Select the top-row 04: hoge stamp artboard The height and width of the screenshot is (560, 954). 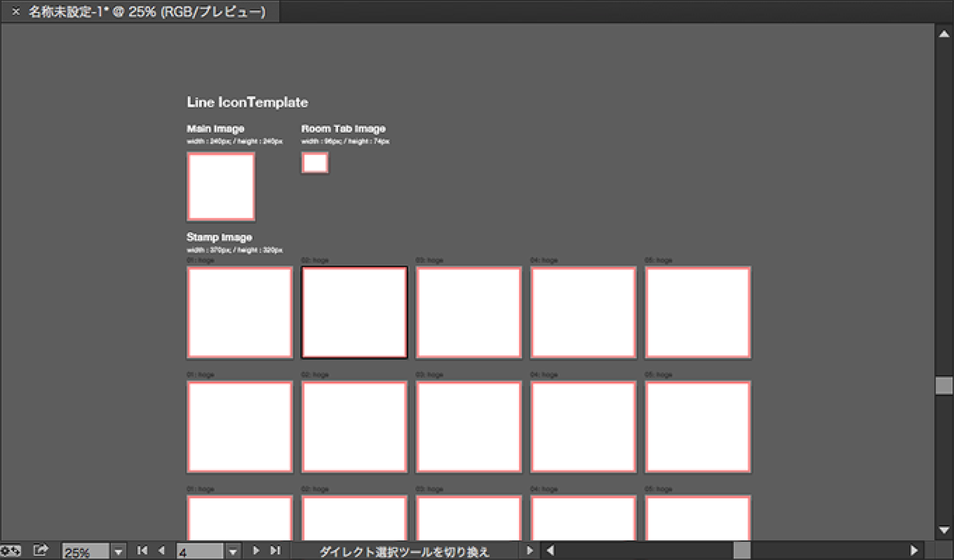coord(583,312)
